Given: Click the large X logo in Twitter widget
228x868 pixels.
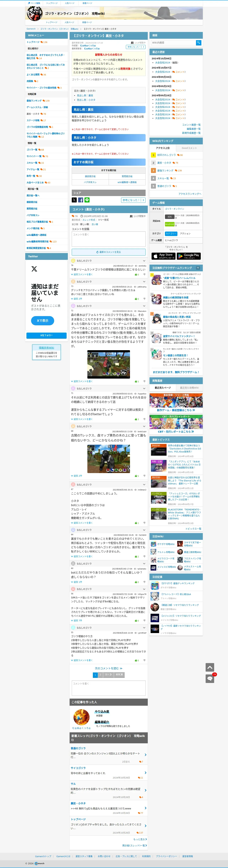Looking at the screenshot, I should (x=34, y=269).
